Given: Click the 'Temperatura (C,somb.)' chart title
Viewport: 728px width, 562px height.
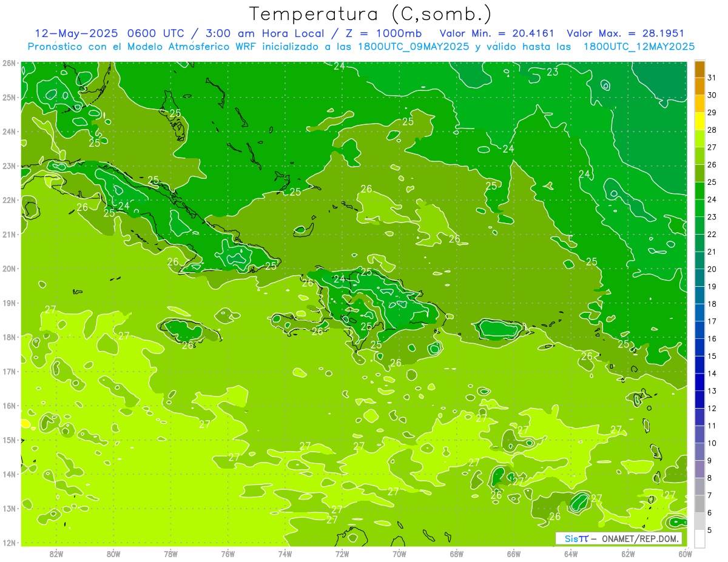Looking at the screenshot, I should (370, 14).
